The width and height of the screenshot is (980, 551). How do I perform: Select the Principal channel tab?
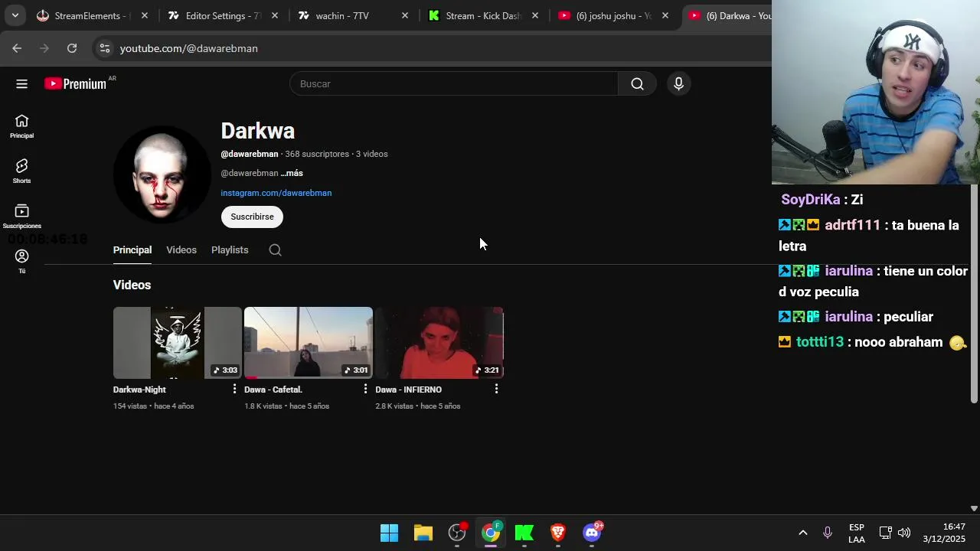click(132, 250)
